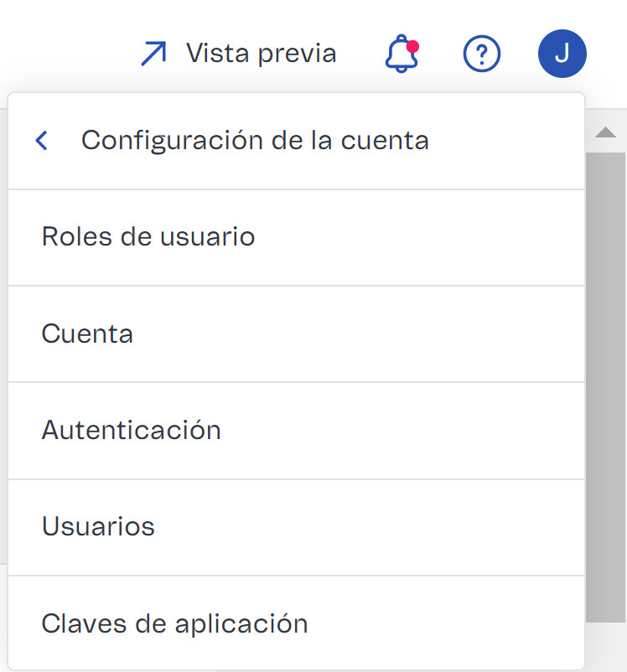Return to previous menu via back arrow
Viewport: 627px width, 672px height.
pos(41,140)
